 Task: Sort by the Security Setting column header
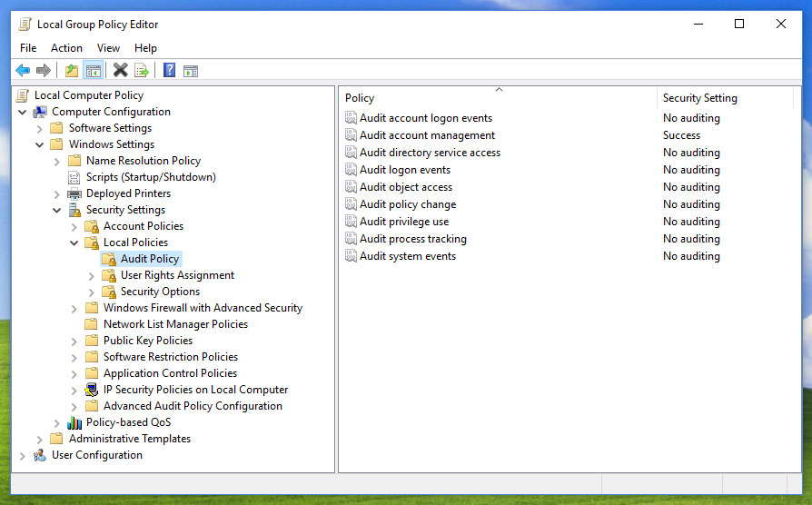(x=724, y=98)
